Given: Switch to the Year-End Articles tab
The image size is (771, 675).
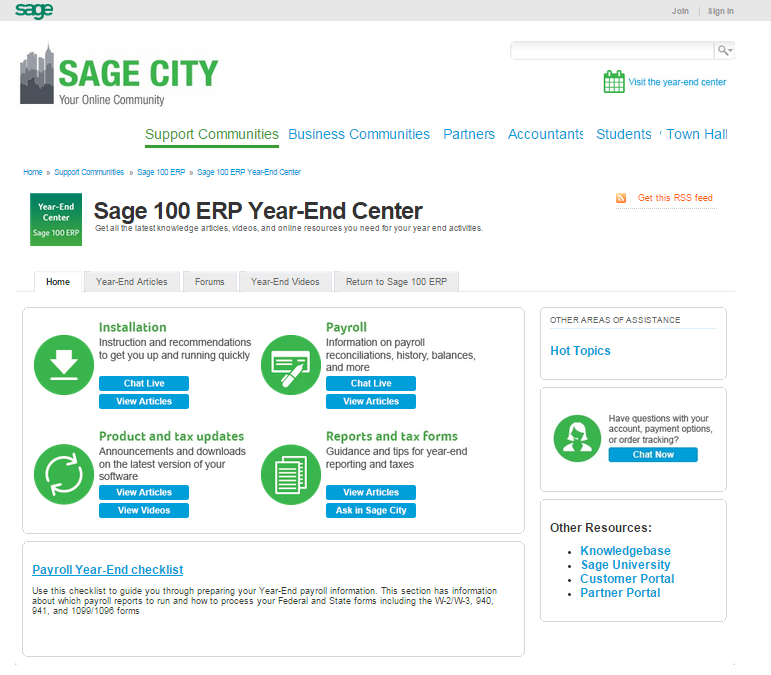Looking at the screenshot, I should (x=132, y=282).
